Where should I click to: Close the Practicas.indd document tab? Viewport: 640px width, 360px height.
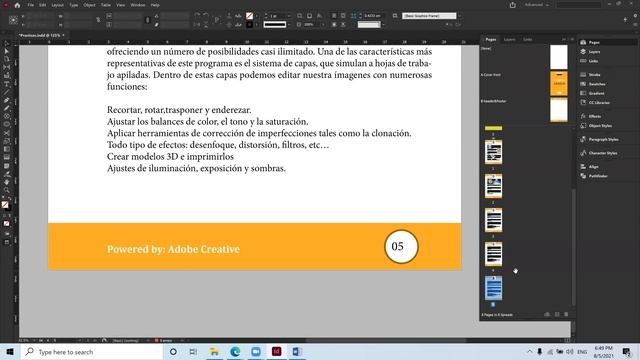pyautogui.click(x=63, y=35)
